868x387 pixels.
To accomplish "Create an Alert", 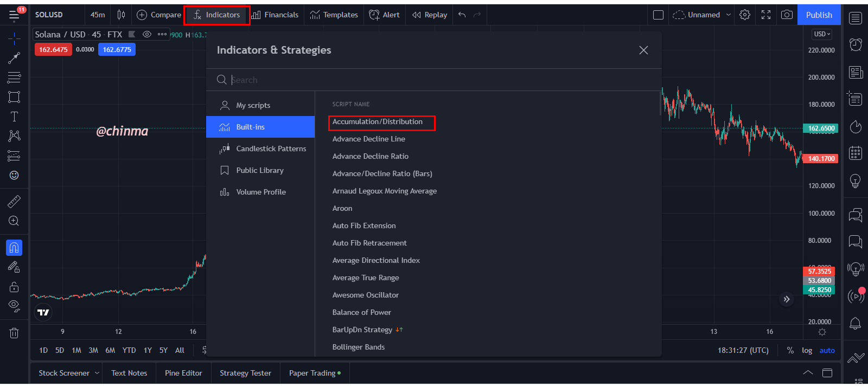I will (384, 15).
